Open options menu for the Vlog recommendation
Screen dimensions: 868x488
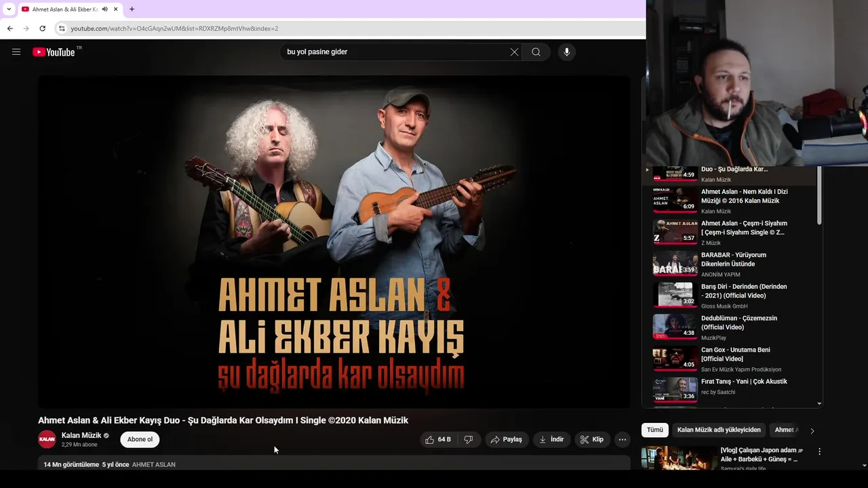819,451
